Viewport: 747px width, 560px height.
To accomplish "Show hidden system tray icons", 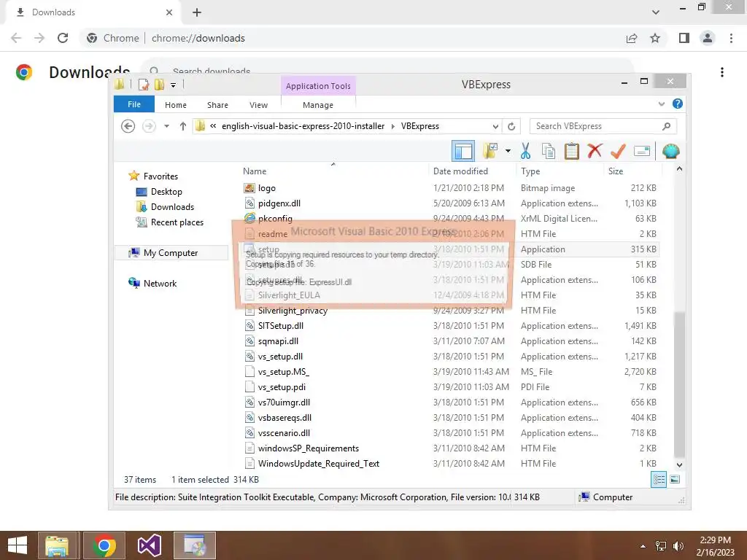I will [x=643, y=546].
